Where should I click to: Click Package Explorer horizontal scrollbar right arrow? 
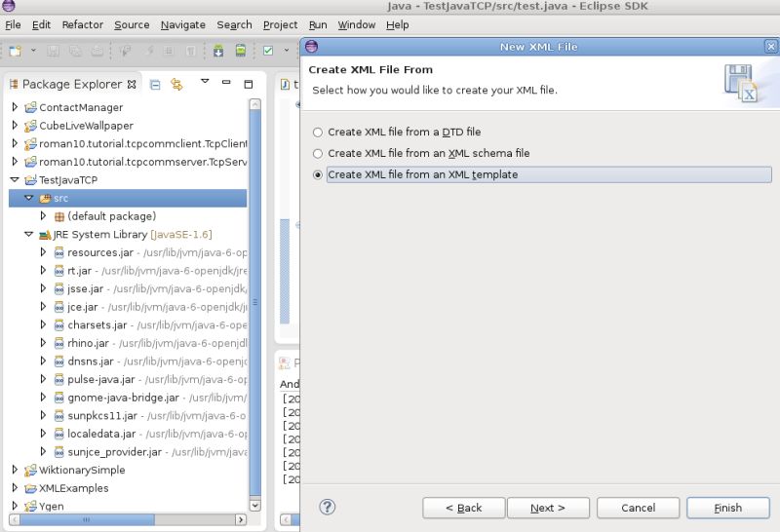[241, 519]
